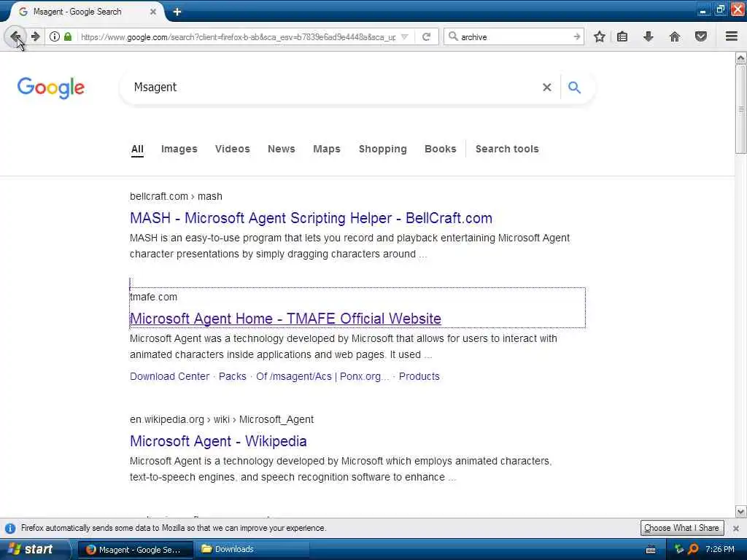
Task: Open the Packs sitelink
Action: pyautogui.click(x=233, y=376)
